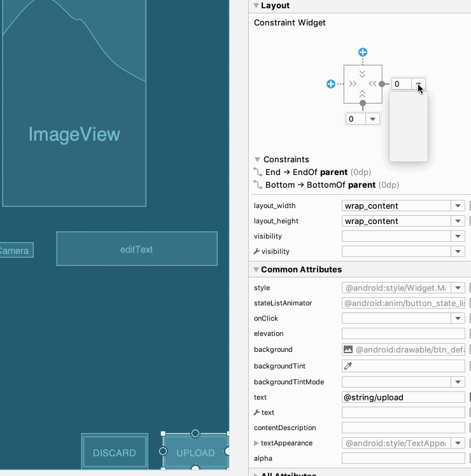The image size is (471, 476).
Task: Select the editText widget in the blueprint
Action: tap(137, 249)
